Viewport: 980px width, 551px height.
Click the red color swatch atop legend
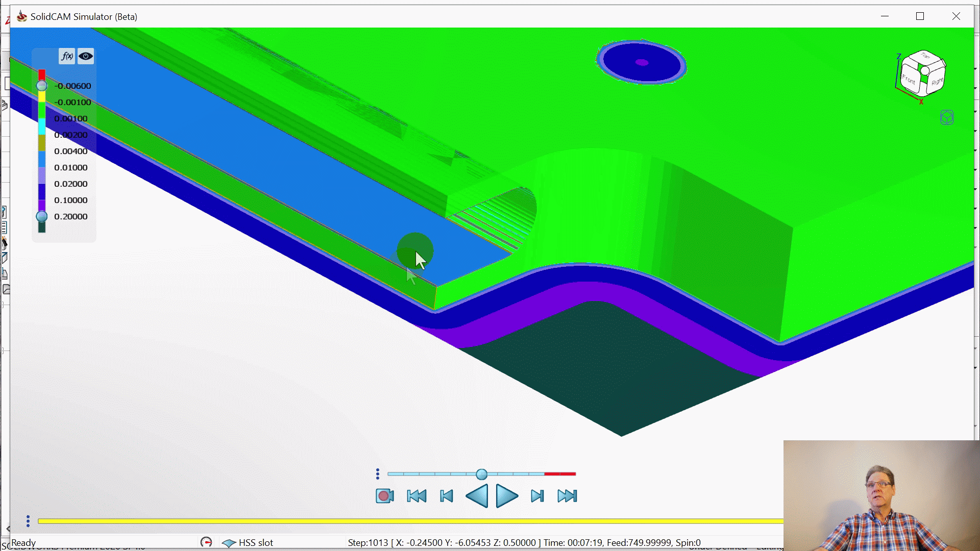point(42,74)
